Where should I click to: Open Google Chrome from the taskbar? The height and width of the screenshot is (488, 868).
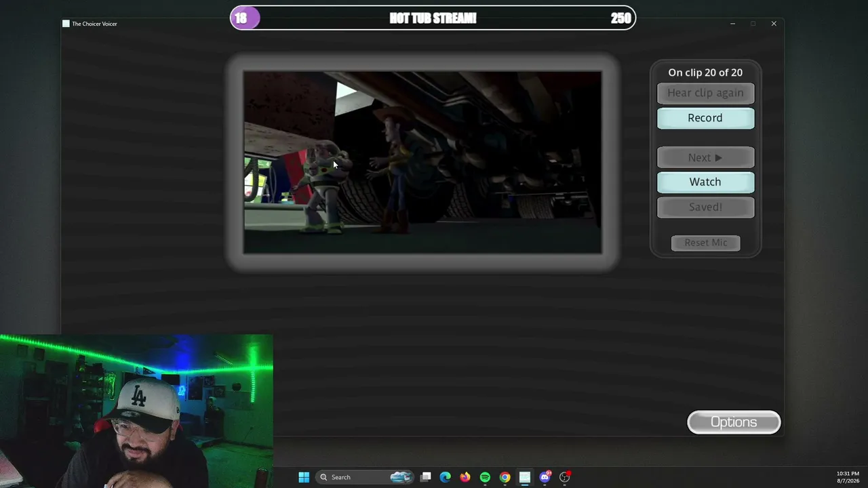(x=505, y=477)
